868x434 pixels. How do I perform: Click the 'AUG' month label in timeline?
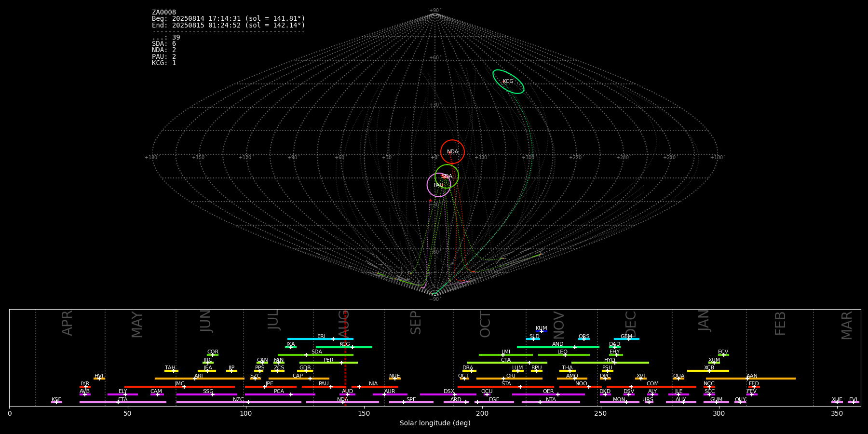coord(343,325)
